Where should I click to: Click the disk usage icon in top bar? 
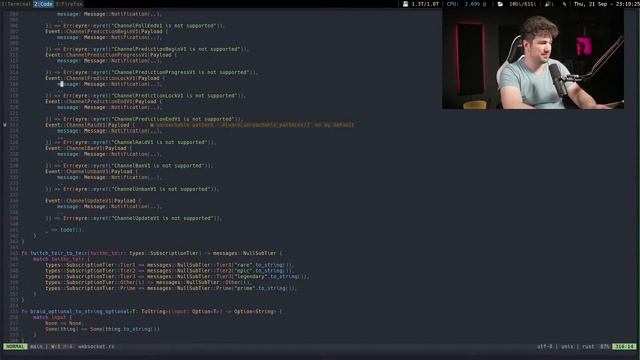405,4
